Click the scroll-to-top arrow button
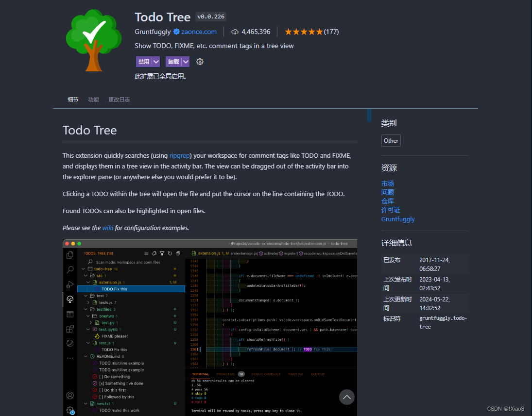532x416 pixels. pos(347,397)
